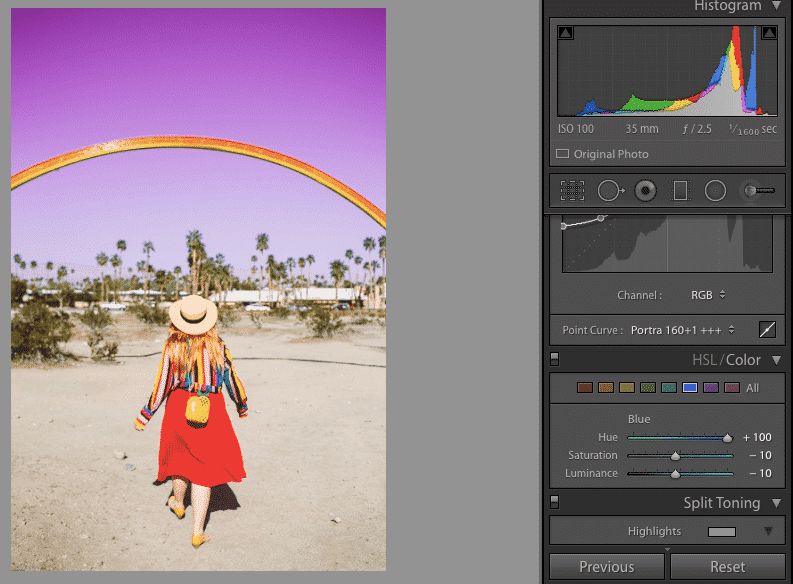793x584 pixels.
Task: Collapse the Histogram panel
Action: point(776,6)
